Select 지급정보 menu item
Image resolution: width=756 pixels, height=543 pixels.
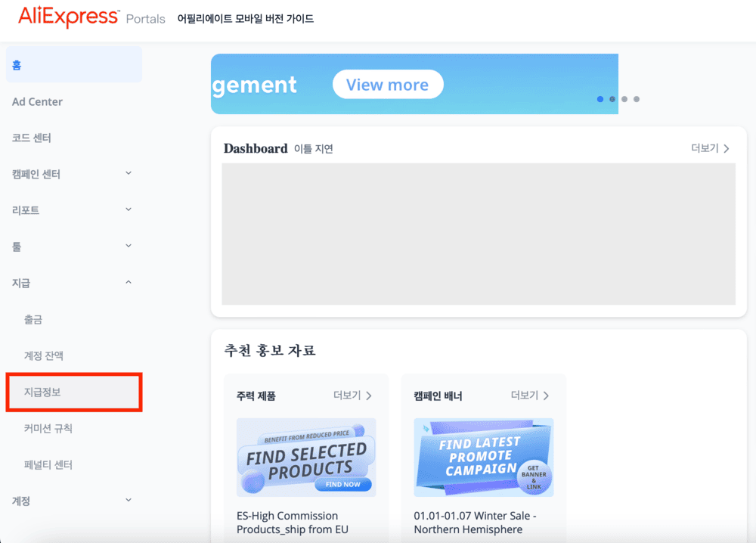coord(74,392)
